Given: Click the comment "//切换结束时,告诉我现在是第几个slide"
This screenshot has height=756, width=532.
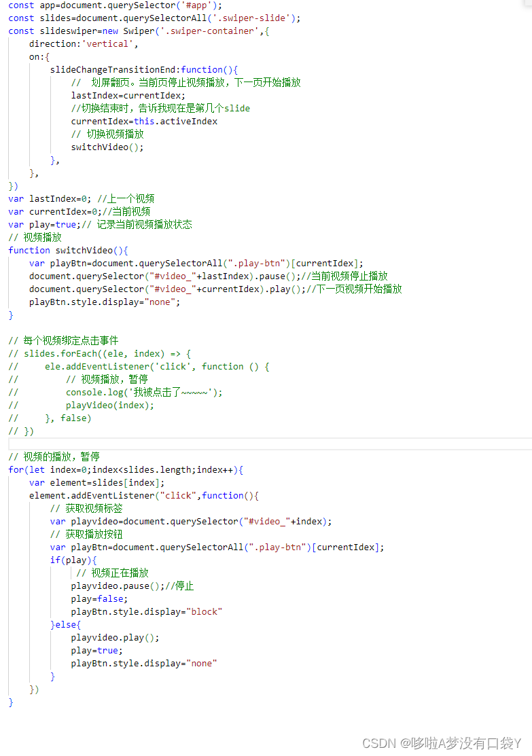Looking at the screenshot, I should [x=160, y=109].
